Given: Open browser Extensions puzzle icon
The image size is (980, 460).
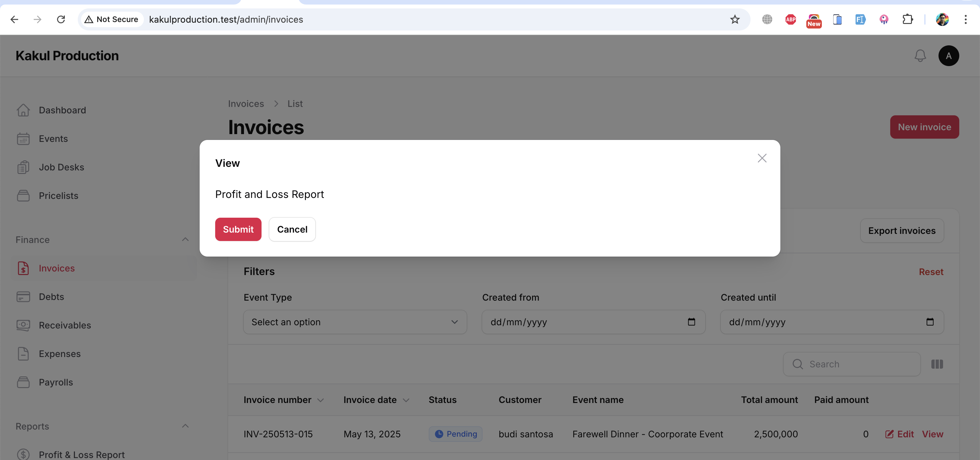Looking at the screenshot, I should click(907, 19).
